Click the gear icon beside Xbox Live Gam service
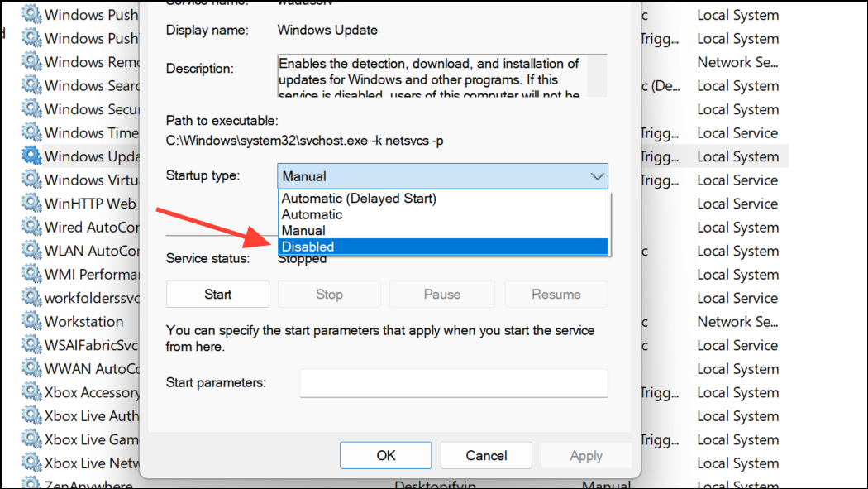The height and width of the screenshot is (489, 868). 31,439
